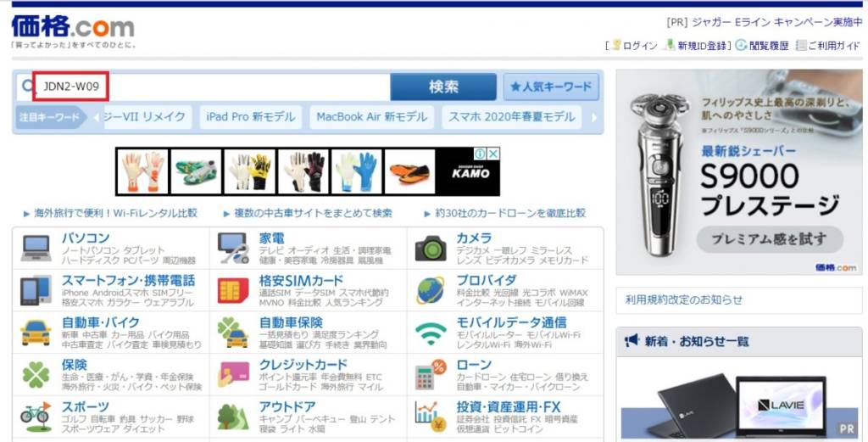Click the 保険 clover icon
Image resolution: width=868 pixels, height=442 pixels.
click(x=36, y=375)
